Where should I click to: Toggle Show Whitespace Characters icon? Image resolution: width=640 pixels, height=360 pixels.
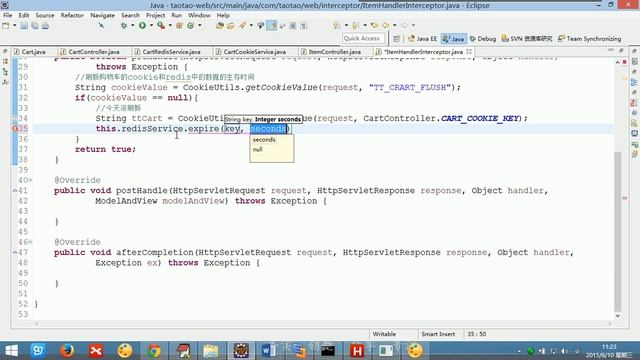coord(303,26)
